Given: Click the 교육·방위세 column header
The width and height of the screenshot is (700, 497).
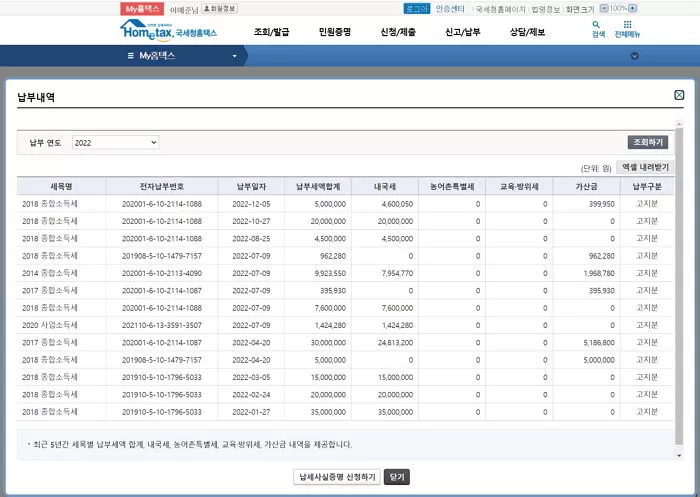Looking at the screenshot, I should coord(519,186).
